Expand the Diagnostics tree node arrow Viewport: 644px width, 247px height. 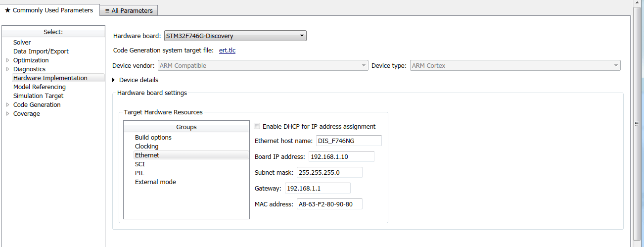click(7, 69)
